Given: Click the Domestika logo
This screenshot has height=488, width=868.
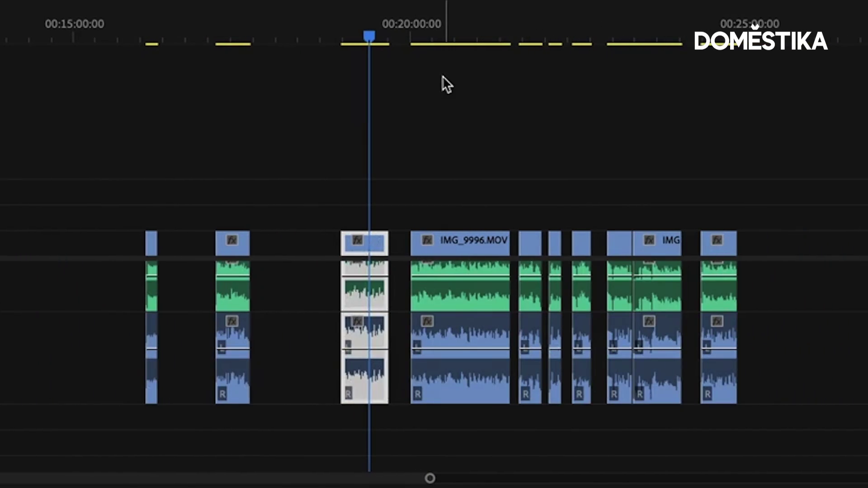Looking at the screenshot, I should [x=760, y=40].
